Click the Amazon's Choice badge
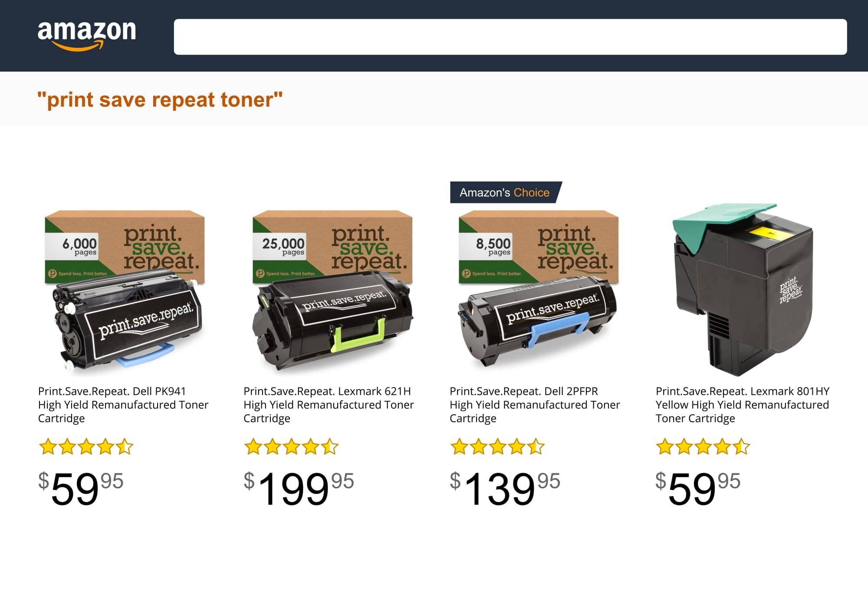 pos(506,192)
